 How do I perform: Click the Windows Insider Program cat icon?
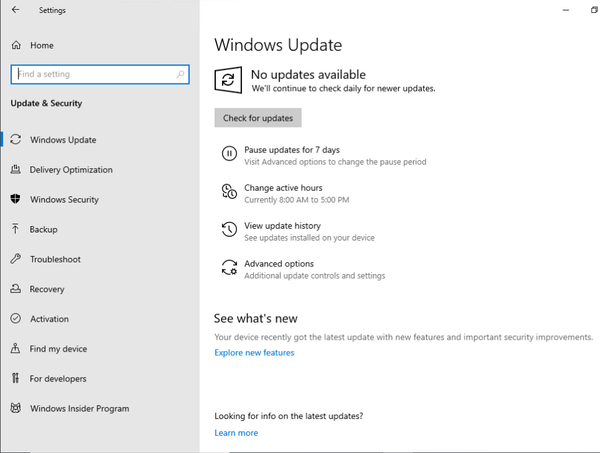click(x=16, y=408)
